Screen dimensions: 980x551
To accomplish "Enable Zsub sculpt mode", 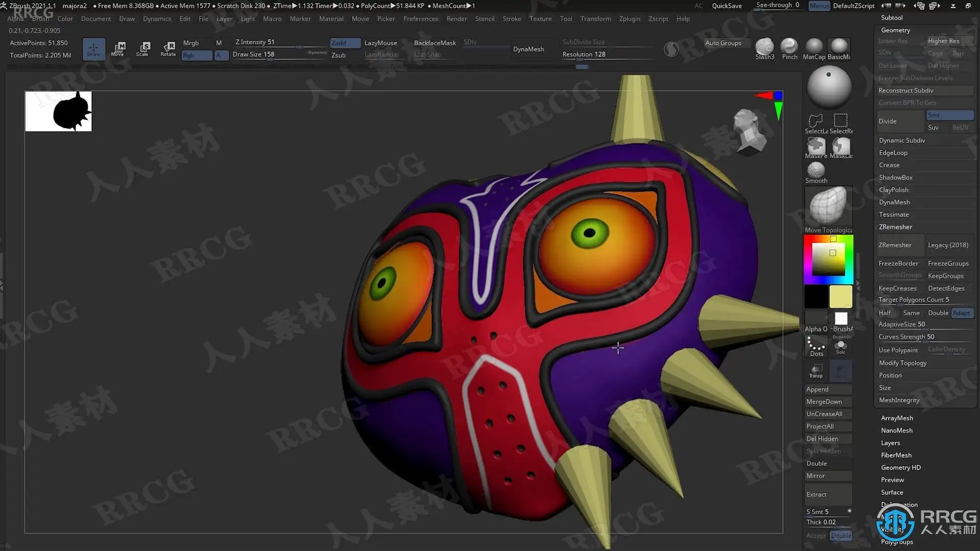I will pos(345,55).
